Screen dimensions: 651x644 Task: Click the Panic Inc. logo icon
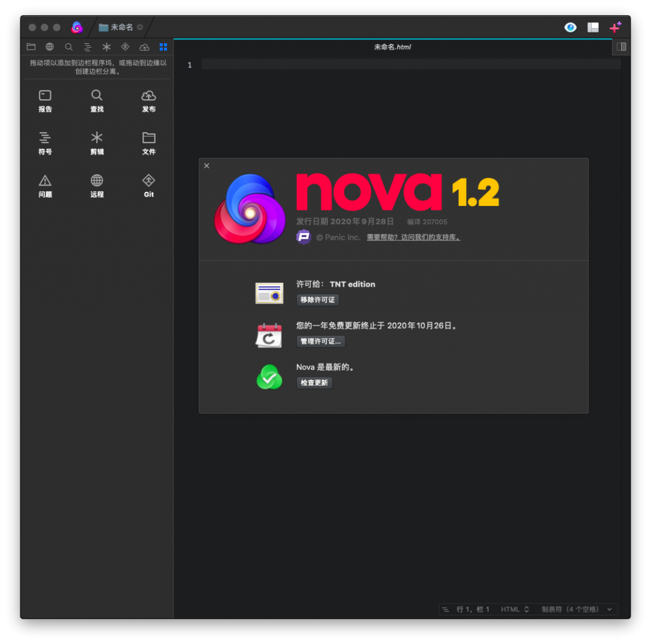click(303, 237)
